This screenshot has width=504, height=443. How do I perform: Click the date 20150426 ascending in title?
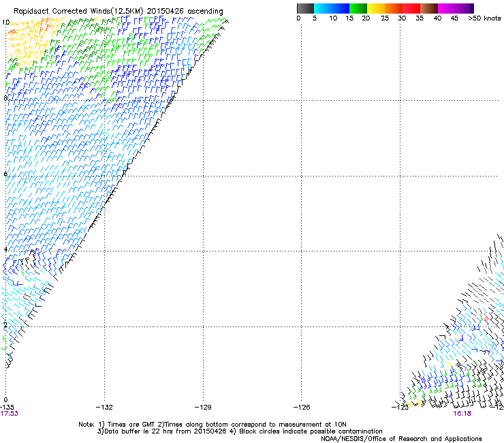[185, 11]
